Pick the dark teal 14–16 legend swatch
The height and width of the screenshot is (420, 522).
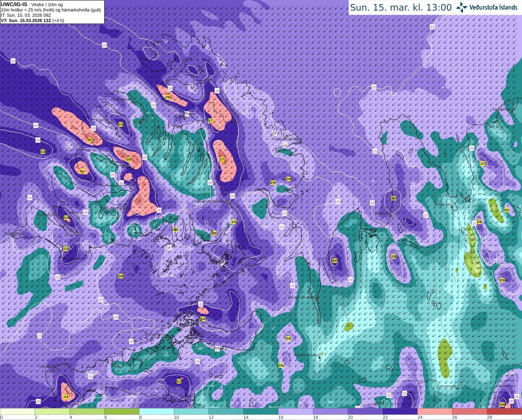[x=261, y=411]
